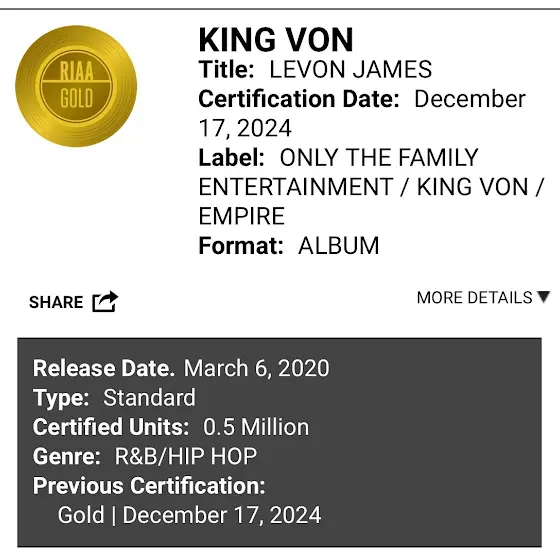This screenshot has width=560, height=560.
Task: Click the GOLD text inside the badge
Action: pos(76,98)
